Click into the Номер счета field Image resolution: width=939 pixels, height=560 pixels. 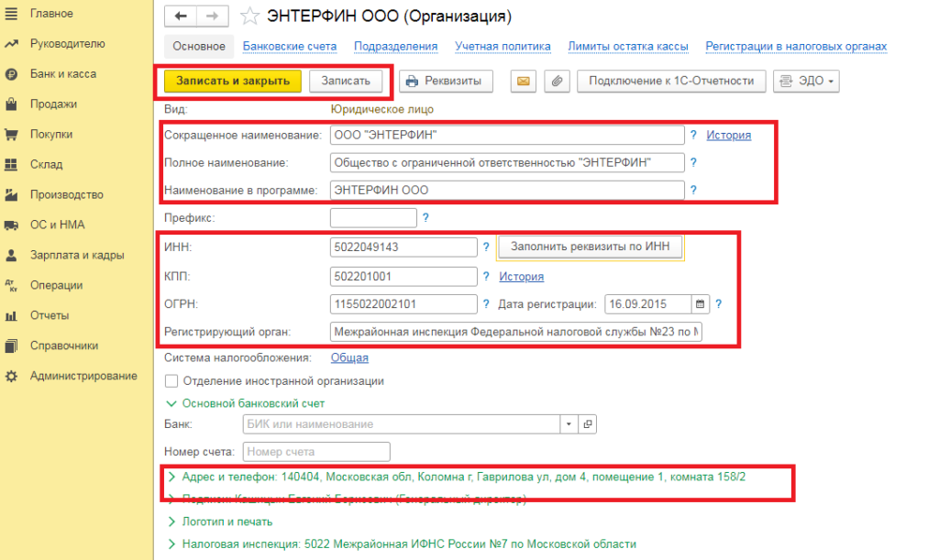pos(316,452)
